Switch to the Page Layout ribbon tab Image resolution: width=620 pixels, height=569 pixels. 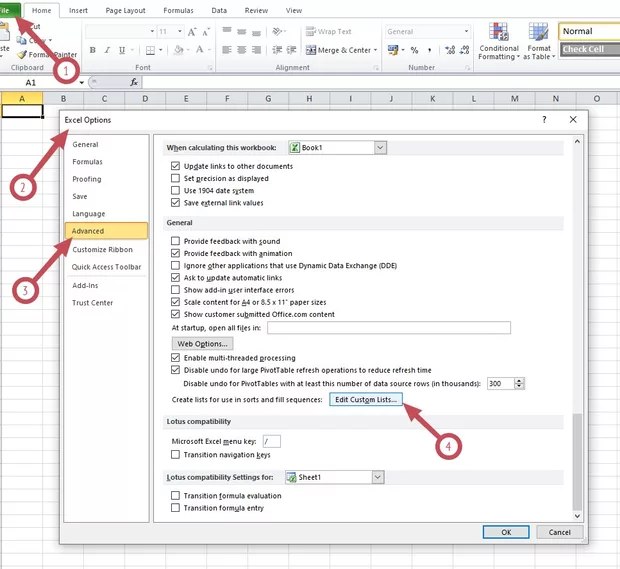pos(126,10)
